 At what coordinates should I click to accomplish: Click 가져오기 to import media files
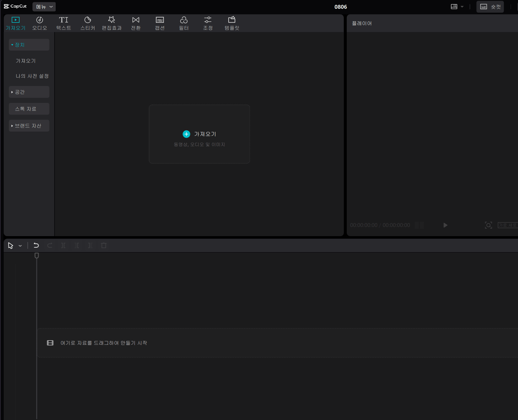pyautogui.click(x=199, y=134)
